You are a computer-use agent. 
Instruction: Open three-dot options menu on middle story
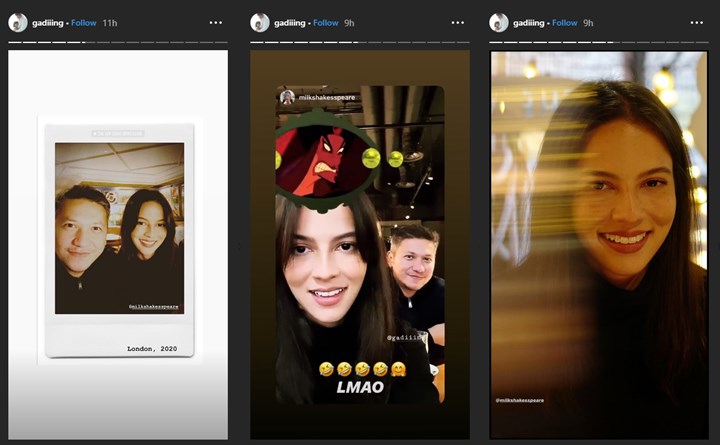[x=457, y=22]
